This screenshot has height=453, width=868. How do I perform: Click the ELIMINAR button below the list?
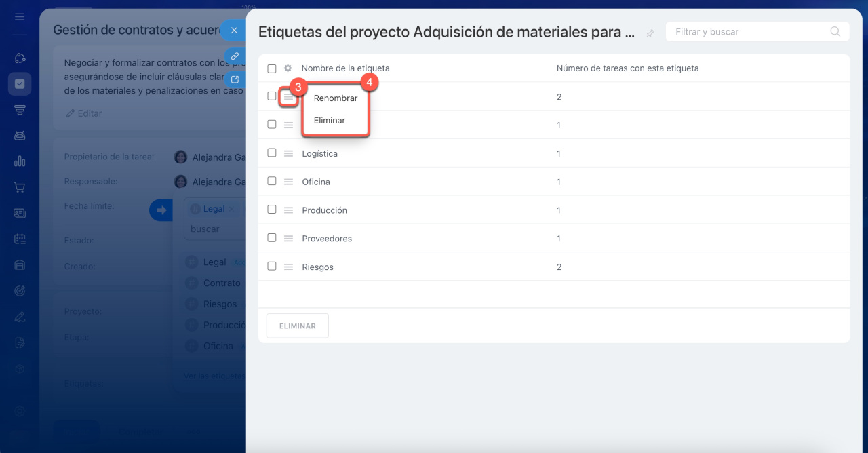(x=297, y=326)
